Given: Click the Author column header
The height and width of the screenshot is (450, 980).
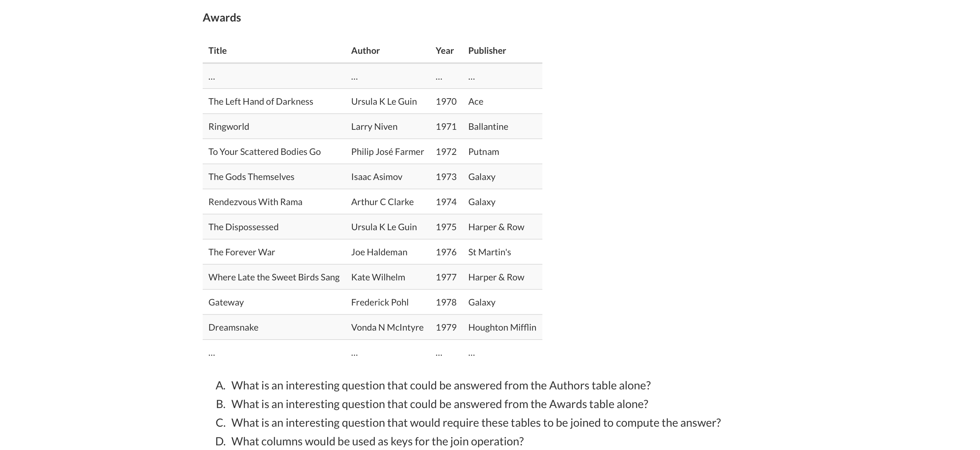Looking at the screenshot, I should (365, 51).
